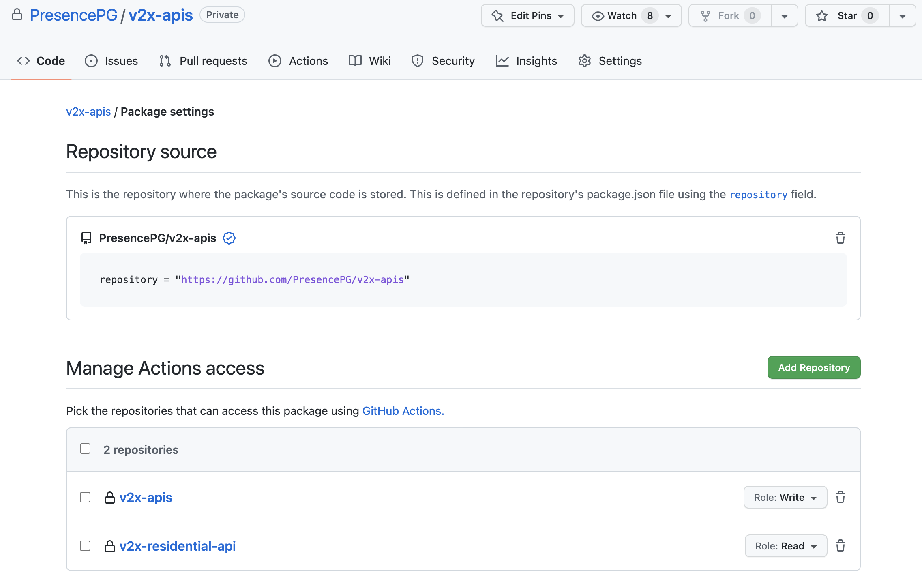Viewport: 922px width, 588px height.
Task: Click the repository field link
Action: 759,195
